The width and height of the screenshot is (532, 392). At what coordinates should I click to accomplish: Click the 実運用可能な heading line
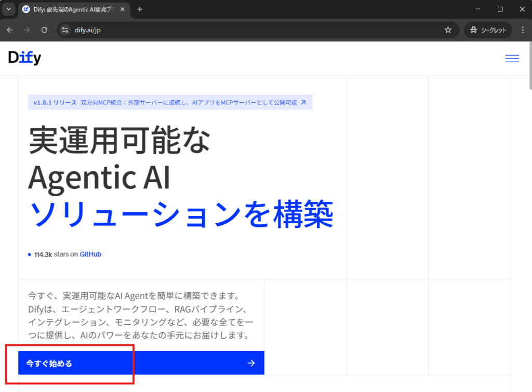tap(119, 140)
